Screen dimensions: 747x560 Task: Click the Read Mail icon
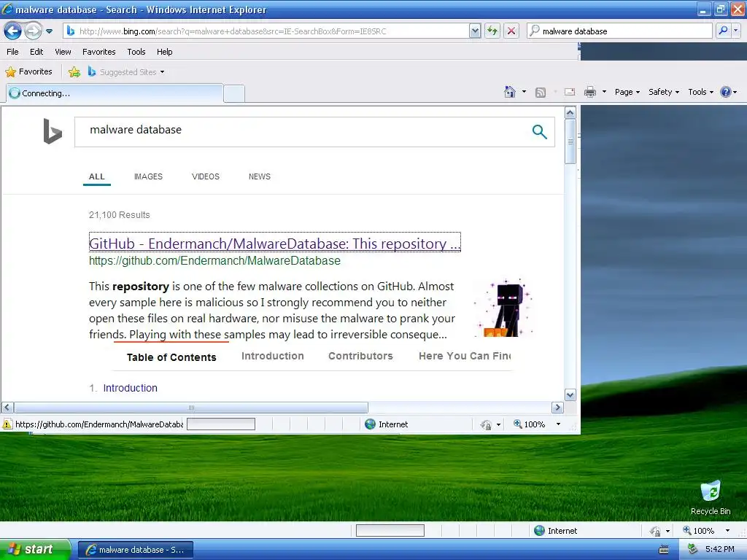(570, 92)
